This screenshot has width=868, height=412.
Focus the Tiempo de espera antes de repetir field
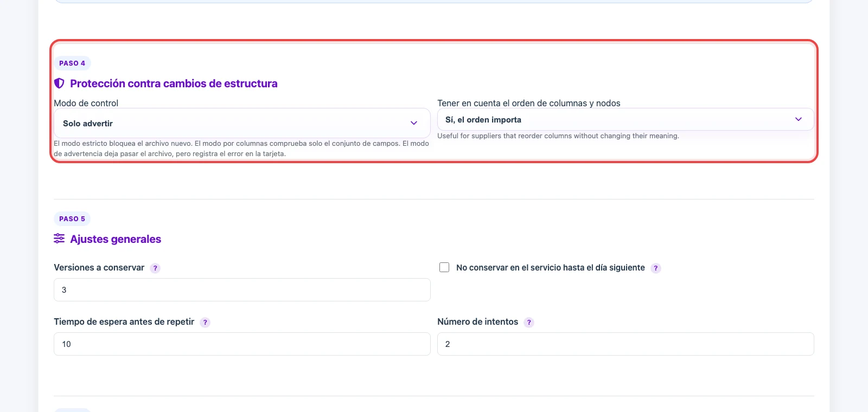(x=242, y=344)
